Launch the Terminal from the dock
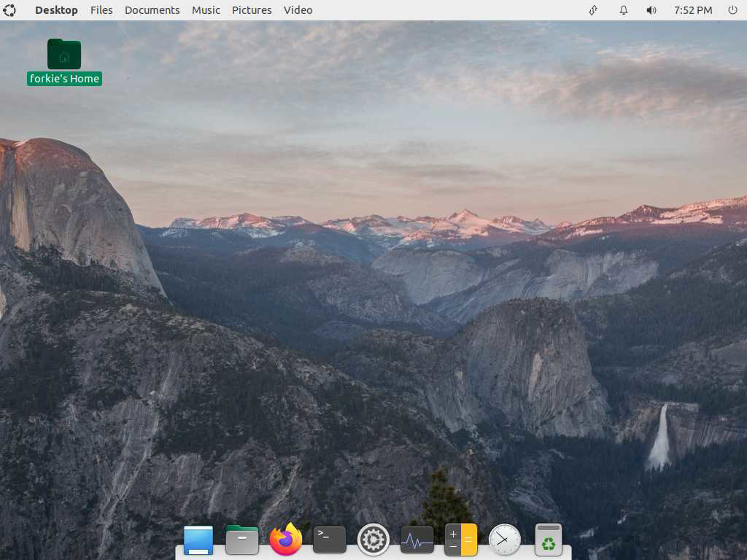Image resolution: width=747 pixels, height=560 pixels. tap(330, 540)
